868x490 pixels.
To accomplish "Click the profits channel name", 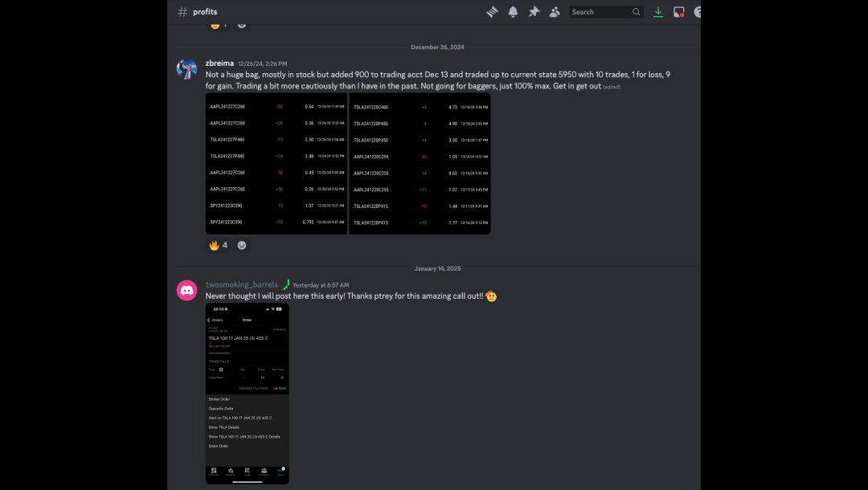I will pos(205,11).
